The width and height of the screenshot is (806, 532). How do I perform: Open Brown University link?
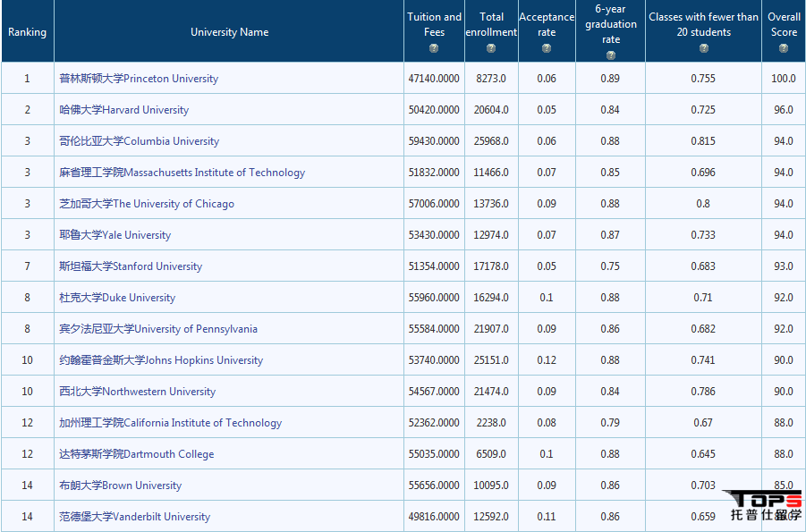click(x=120, y=486)
